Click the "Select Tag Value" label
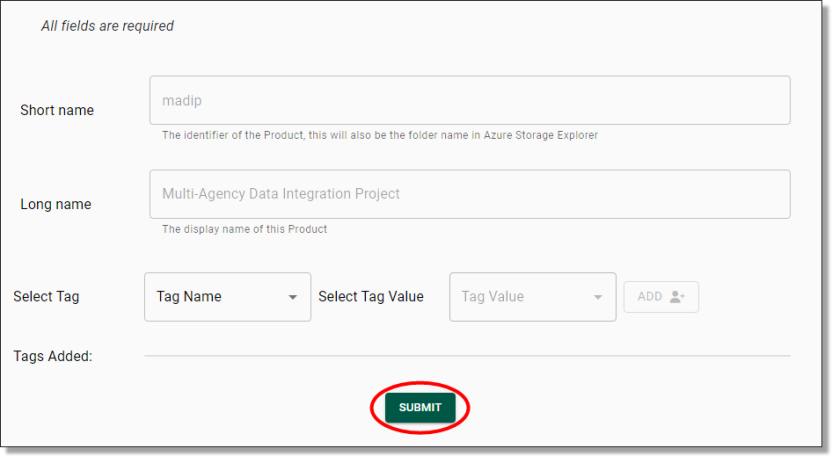Viewport: 832px width, 456px height. click(x=371, y=296)
